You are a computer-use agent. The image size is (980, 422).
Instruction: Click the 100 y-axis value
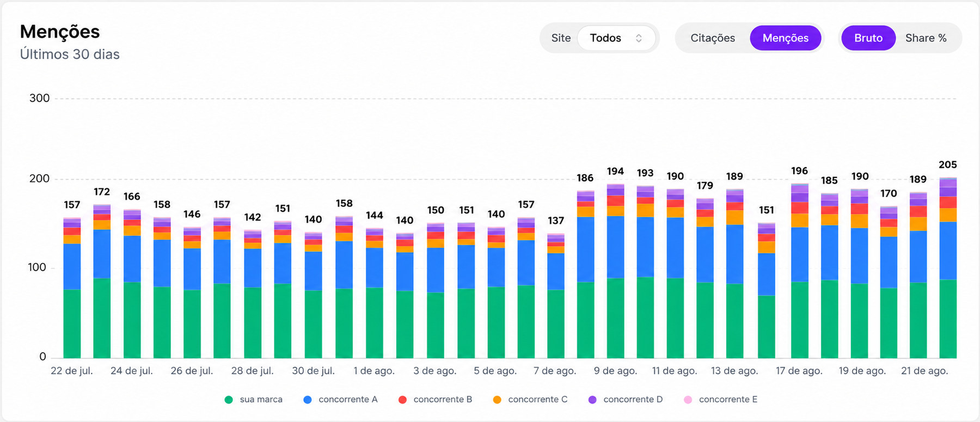pos(38,267)
